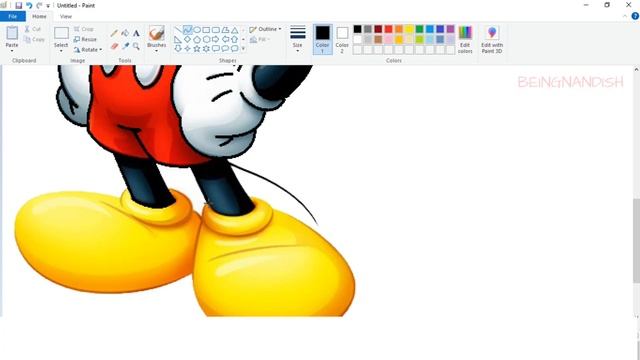640x360 pixels.
Task: Pick the yellow color swatch
Action: pos(409,29)
